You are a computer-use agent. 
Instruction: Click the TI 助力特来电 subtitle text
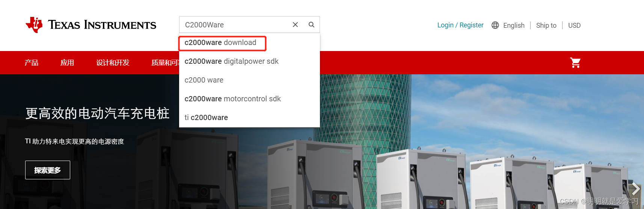(x=74, y=141)
